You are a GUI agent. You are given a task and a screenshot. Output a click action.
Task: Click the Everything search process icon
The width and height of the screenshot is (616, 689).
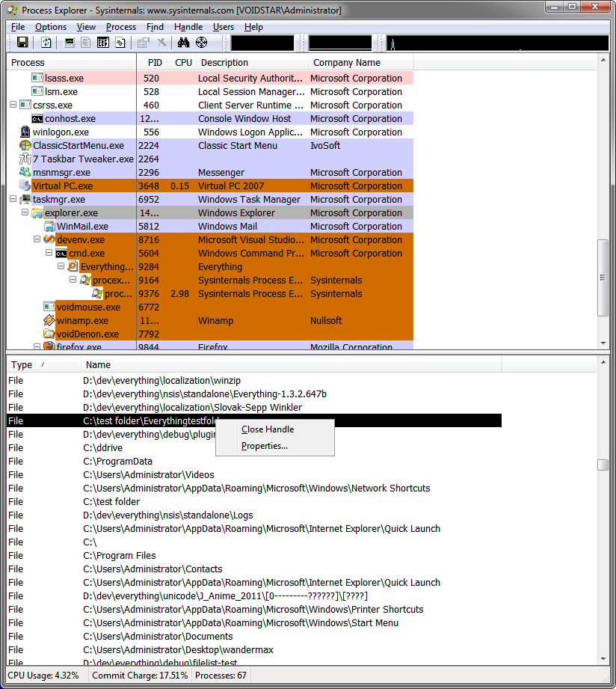tap(73, 266)
